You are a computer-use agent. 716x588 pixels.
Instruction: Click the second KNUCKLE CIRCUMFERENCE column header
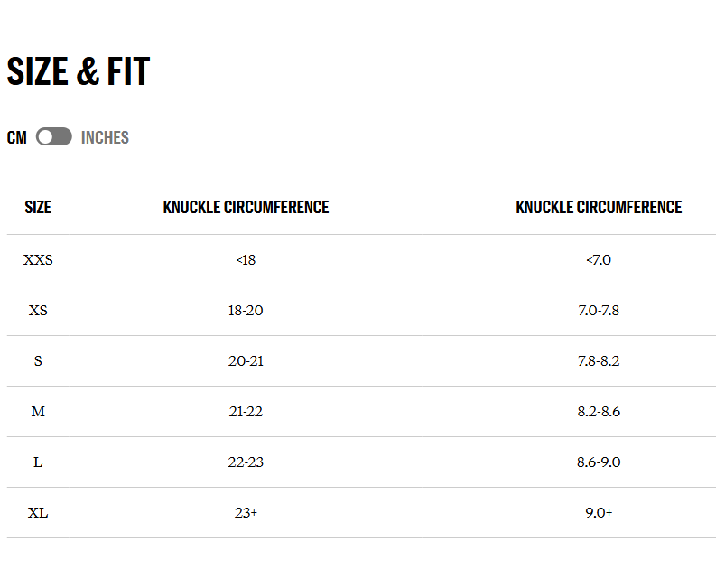pyautogui.click(x=599, y=207)
